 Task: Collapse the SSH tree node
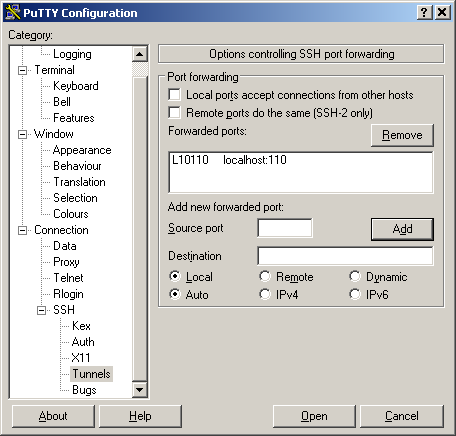point(41,310)
